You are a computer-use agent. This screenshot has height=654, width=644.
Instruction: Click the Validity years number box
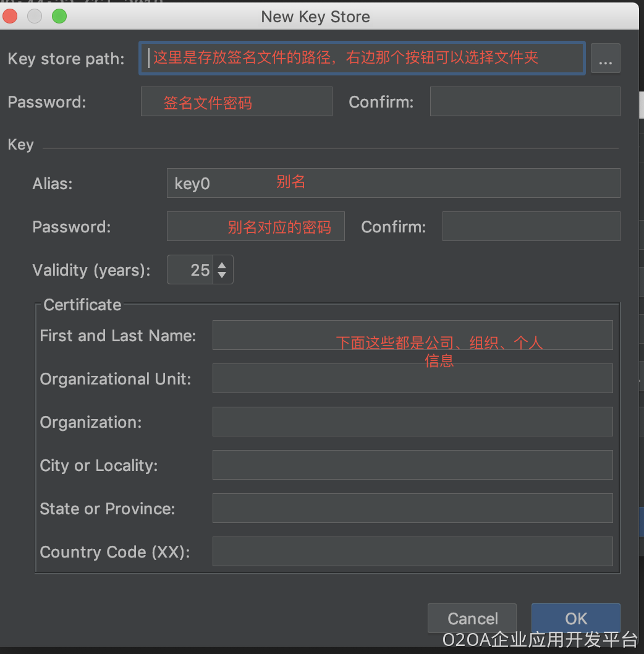[190, 270]
